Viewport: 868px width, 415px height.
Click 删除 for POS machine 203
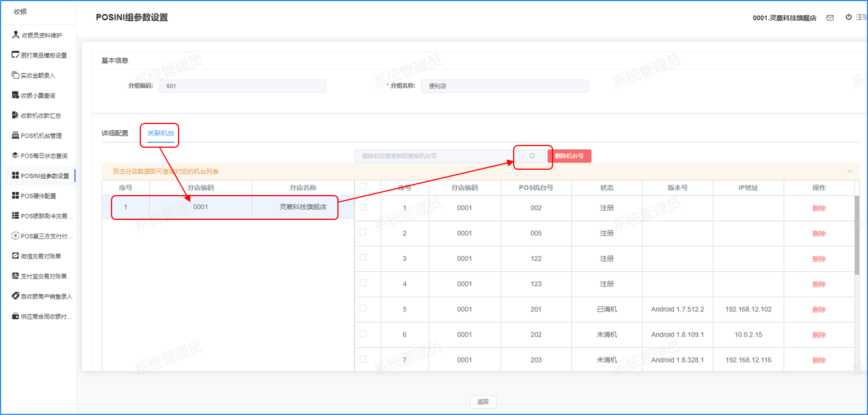point(819,360)
